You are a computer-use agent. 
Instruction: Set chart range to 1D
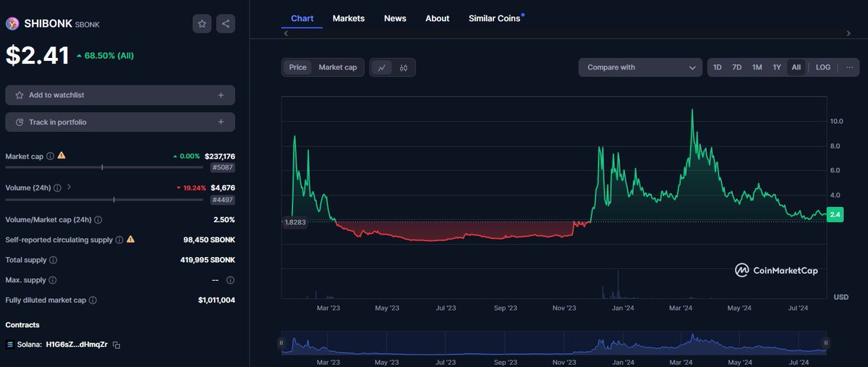click(718, 67)
